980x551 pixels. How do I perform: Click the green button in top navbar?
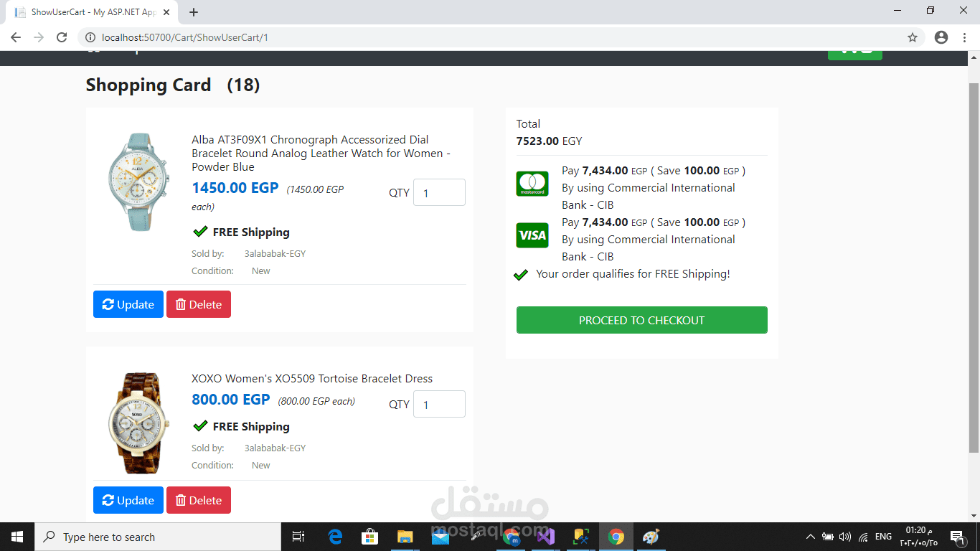click(x=855, y=55)
